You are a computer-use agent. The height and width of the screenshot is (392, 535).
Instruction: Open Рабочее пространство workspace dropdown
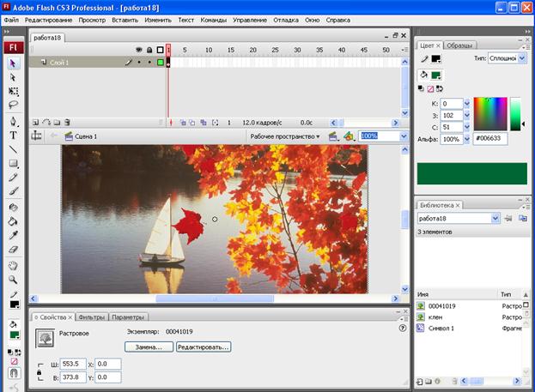point(284,136)
